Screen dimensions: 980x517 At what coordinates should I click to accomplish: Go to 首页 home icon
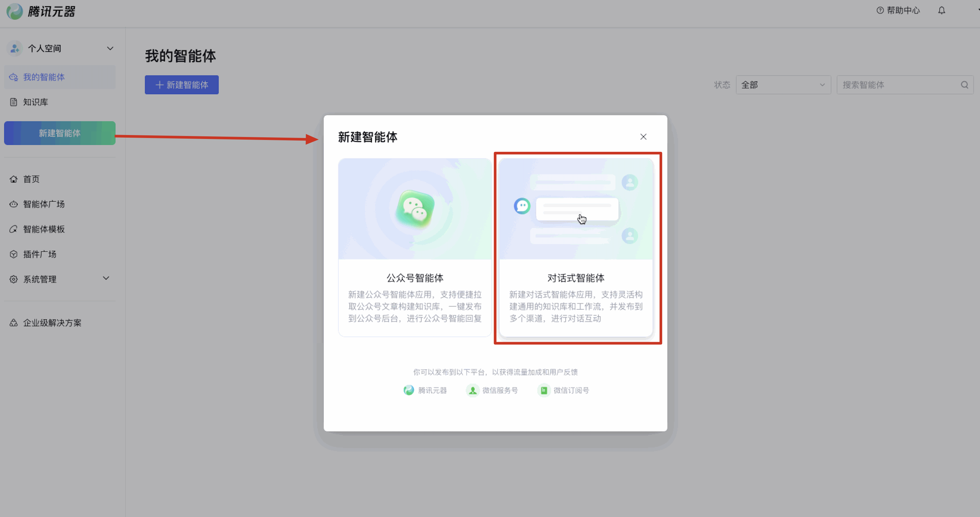click(x=14, y=179)
